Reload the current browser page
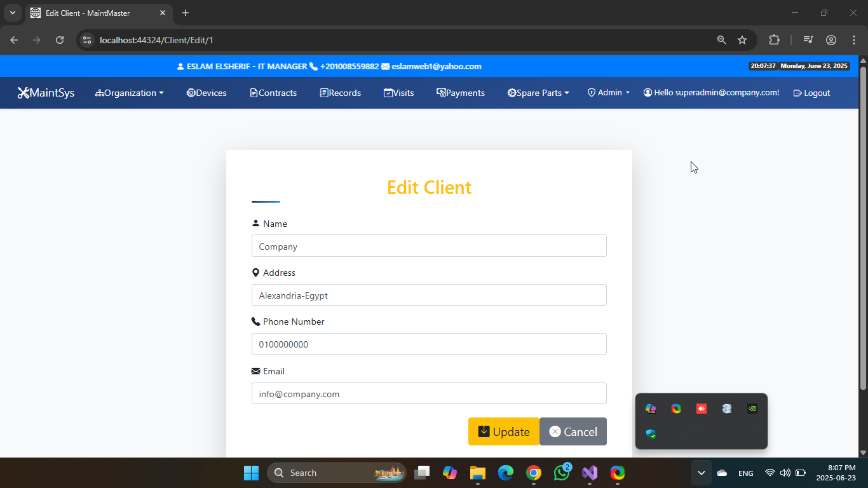Screen dimensions: 868x488 pyautogui.click(x=60, y=40)
